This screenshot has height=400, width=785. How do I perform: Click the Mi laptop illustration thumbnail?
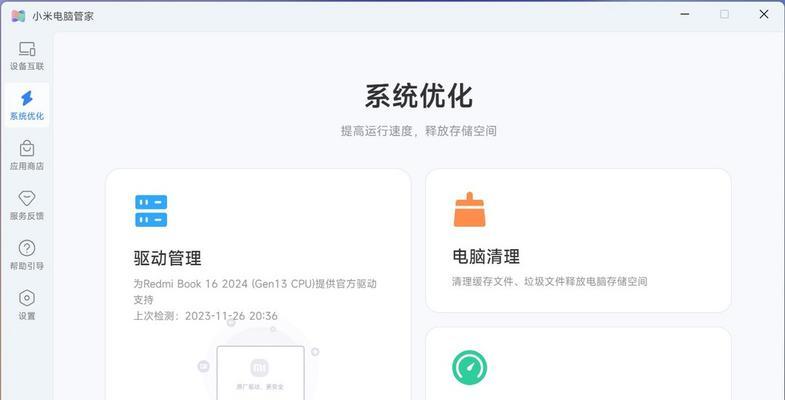(260, 373)
